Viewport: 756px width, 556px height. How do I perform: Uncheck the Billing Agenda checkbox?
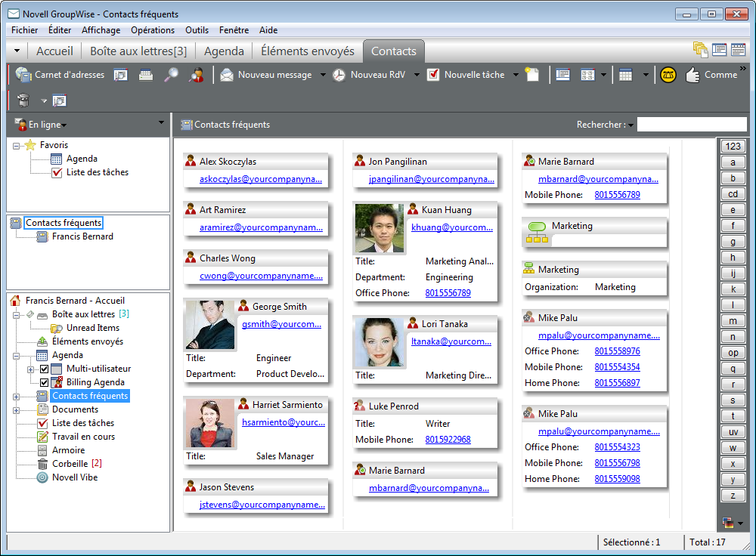(x=44, y=382)
